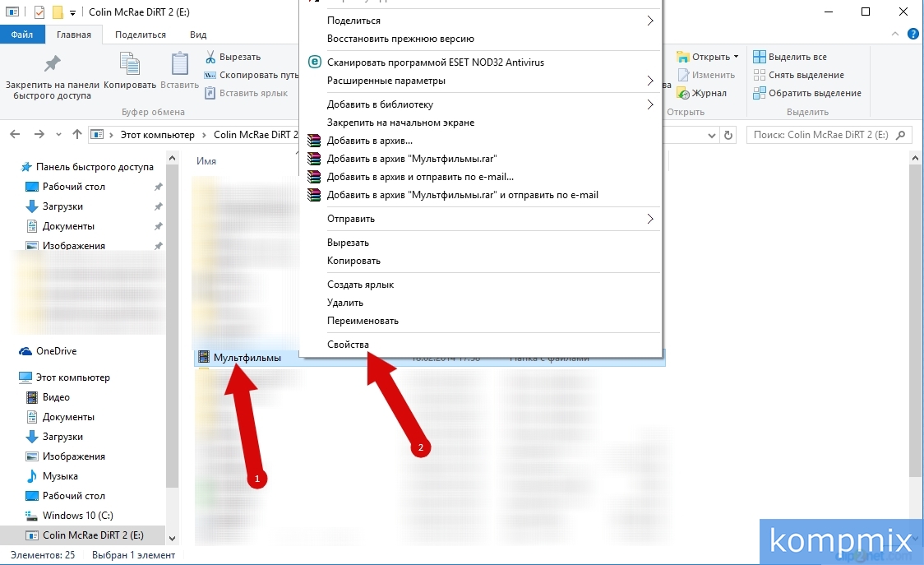Switch to the Поделиться ribbon tab

point(141,35)
